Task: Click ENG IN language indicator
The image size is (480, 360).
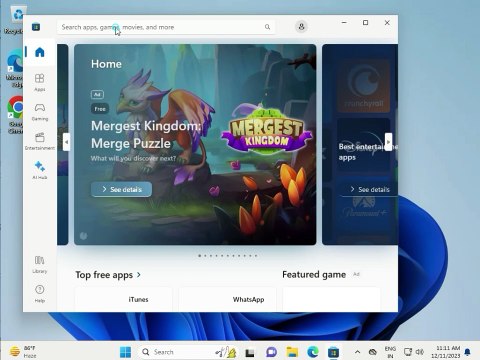Action: [x=390, y=352]
